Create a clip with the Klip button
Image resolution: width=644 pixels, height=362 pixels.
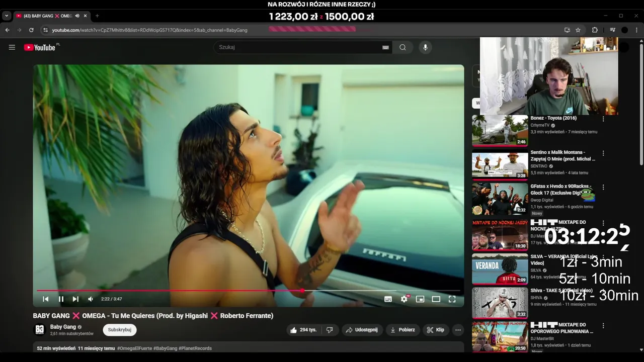pos(436,330)
